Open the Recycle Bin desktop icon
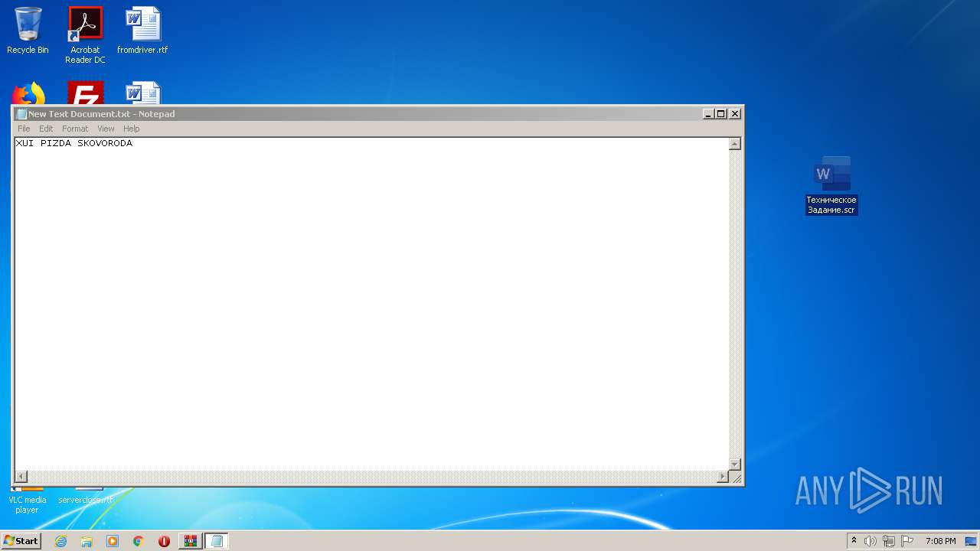 point(28,31)
